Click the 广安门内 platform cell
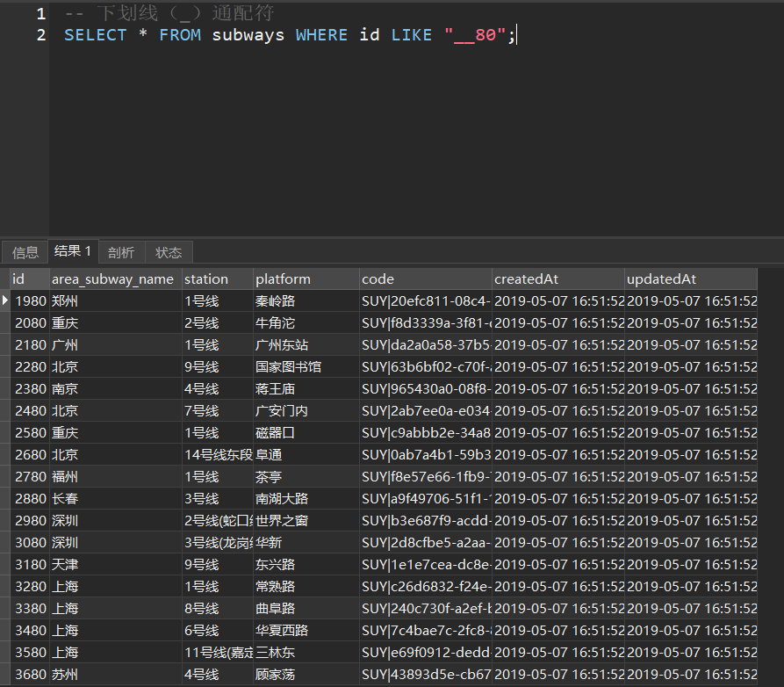 (x=306, y=411)
